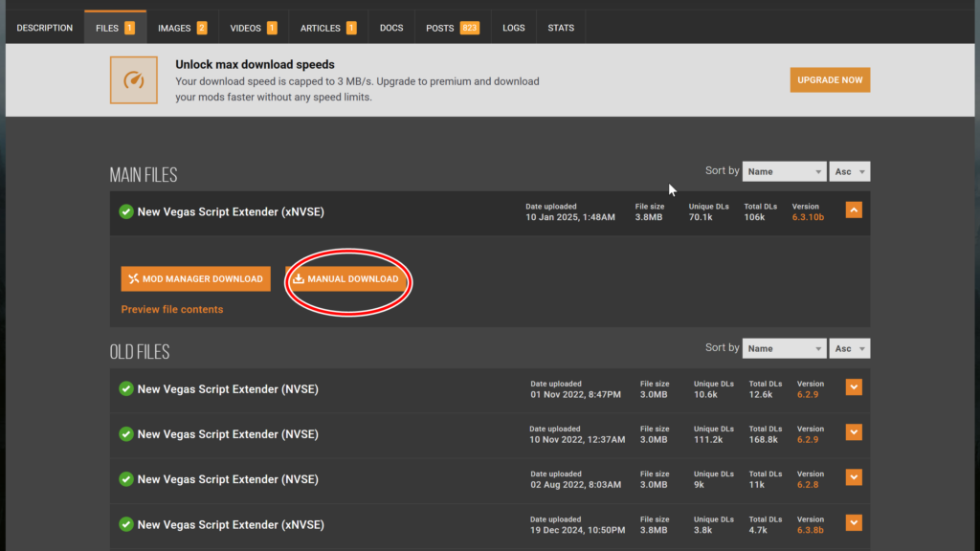The width and height of the screenshot is (980, 551).
Task: Open Old Files Asc order dropdown
Action: tap(849, 349)
